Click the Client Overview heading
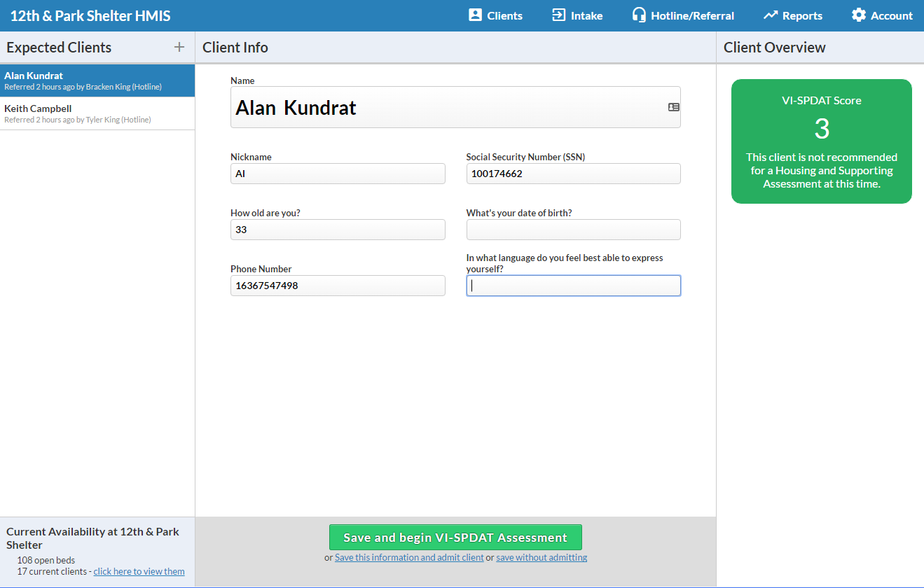The height and width of the screenshot is (588, 924). click(x=775, y=48)
